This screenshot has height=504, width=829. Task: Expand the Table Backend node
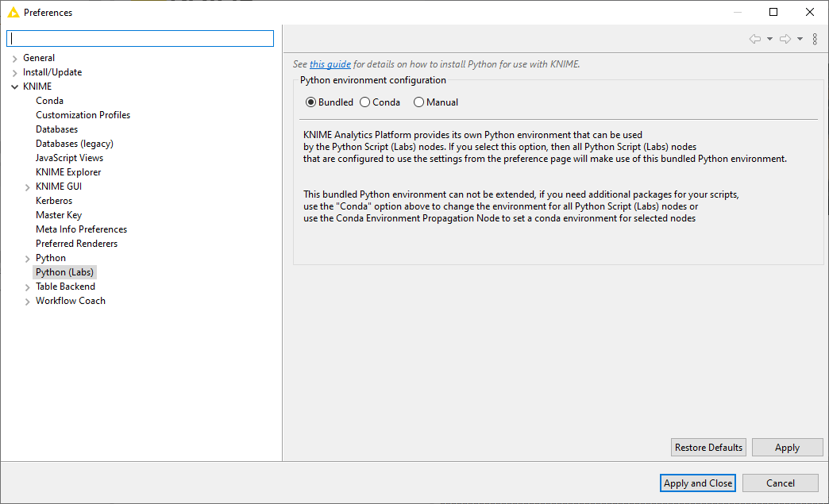(x=28, y=287)
